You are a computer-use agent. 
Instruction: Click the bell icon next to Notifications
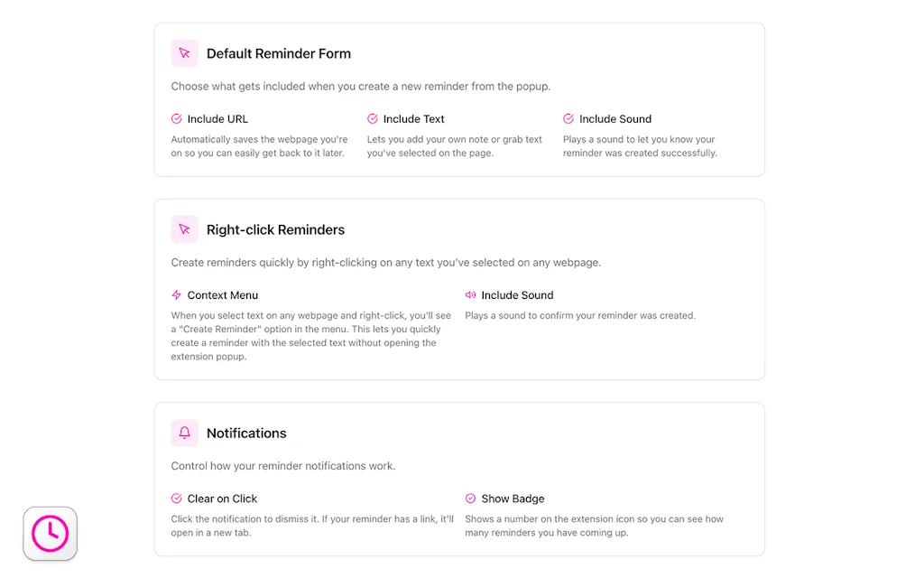pyautogui.click(x=184, y=433)
